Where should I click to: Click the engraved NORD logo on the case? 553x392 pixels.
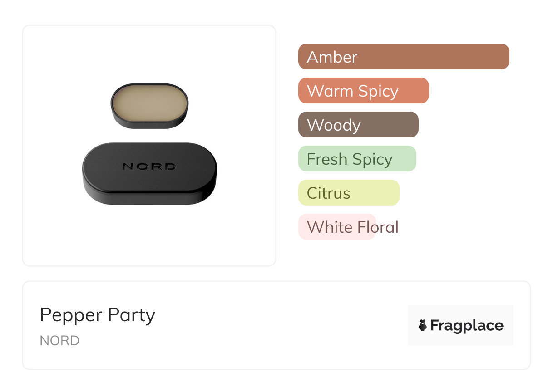149,167
